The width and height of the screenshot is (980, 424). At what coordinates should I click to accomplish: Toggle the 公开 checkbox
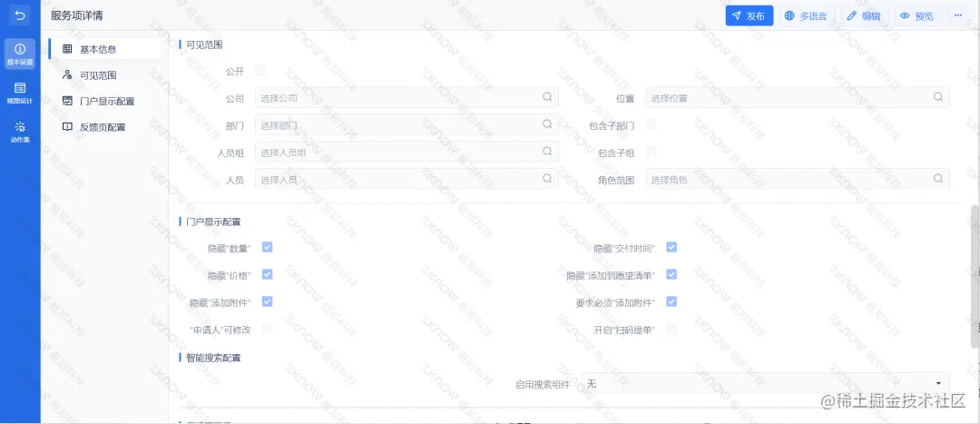260,69
